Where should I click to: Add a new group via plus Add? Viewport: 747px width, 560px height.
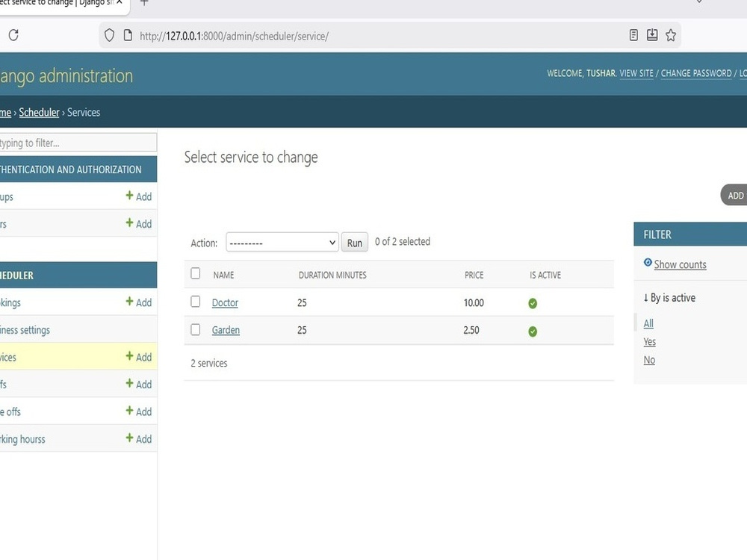coord(139,196)
